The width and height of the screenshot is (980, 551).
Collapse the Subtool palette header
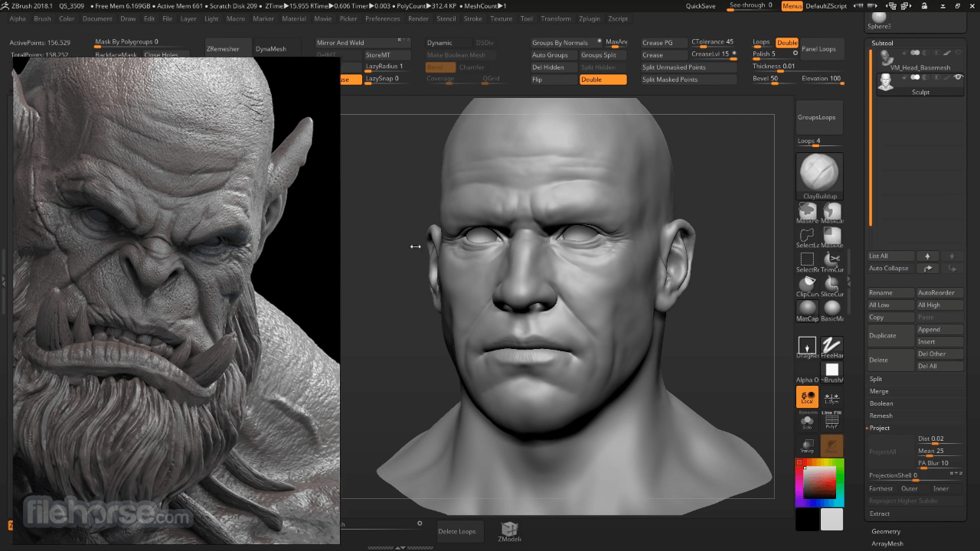(882, 43)
